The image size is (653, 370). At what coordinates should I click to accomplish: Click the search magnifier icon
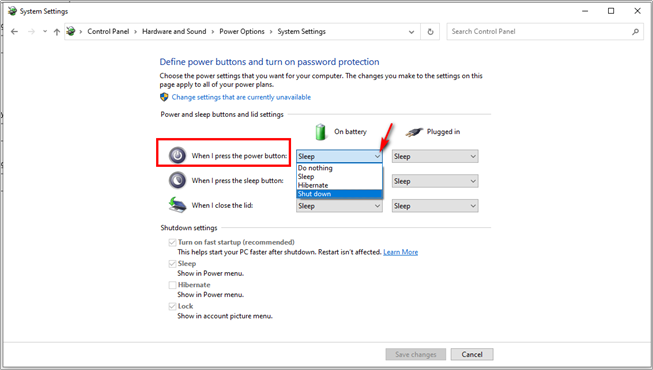click(635, 32)
